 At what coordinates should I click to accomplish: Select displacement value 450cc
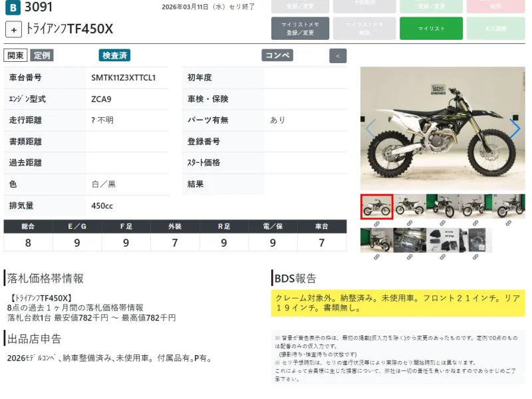[x=102, y=205]
